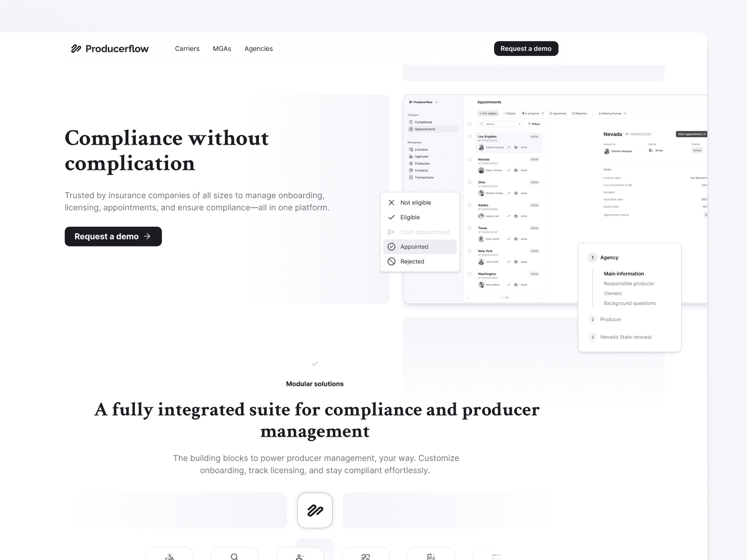Viewport: 747px width, 560px height.
Task: Select Responsible producer substep
Action: coord(629,284)
